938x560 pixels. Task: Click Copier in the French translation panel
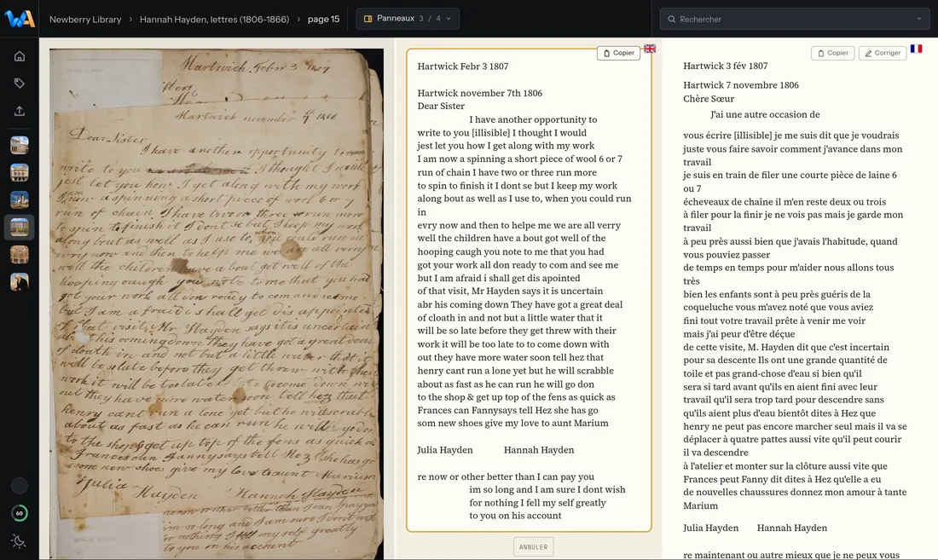pos(833,53)
